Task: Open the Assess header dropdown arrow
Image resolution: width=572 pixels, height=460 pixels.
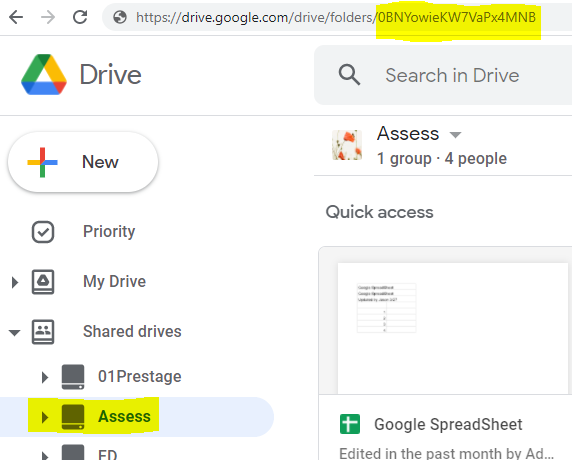Action: (x=455, y=135)
